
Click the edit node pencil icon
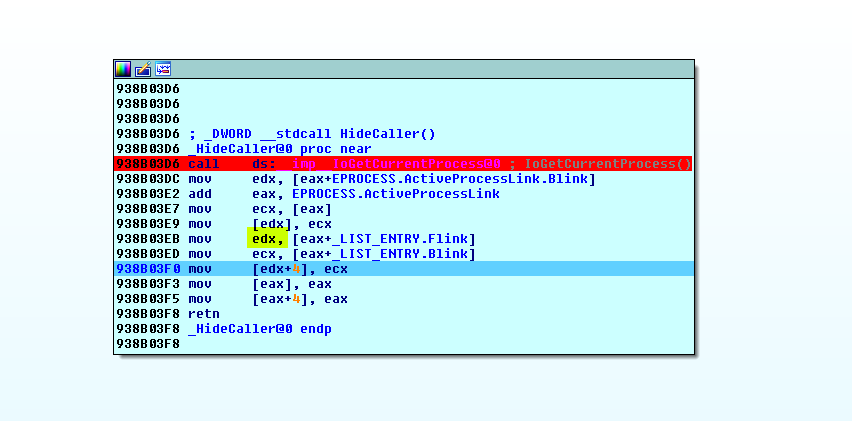coord(143,69)
